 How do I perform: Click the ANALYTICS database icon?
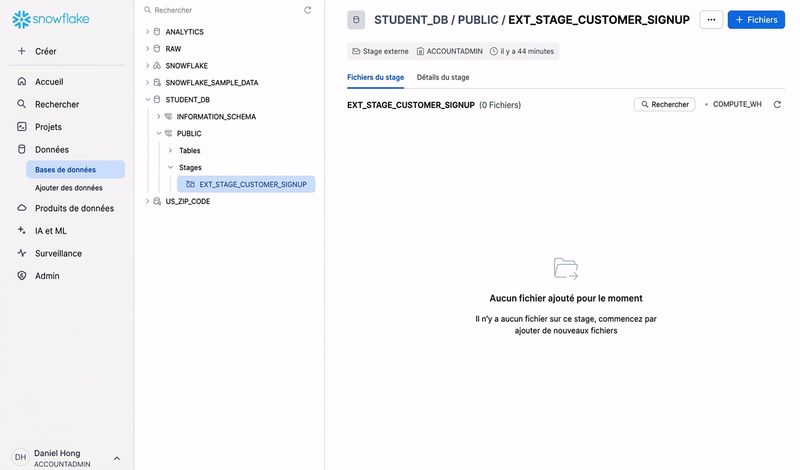coord(157,32)
